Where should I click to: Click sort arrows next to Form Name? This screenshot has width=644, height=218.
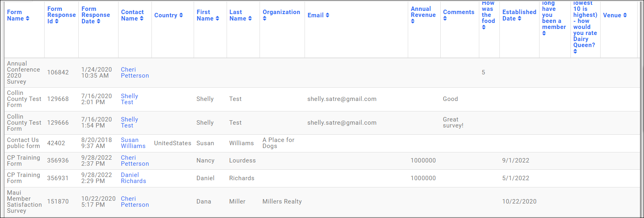pyautogui.click(x=27, y=19)
